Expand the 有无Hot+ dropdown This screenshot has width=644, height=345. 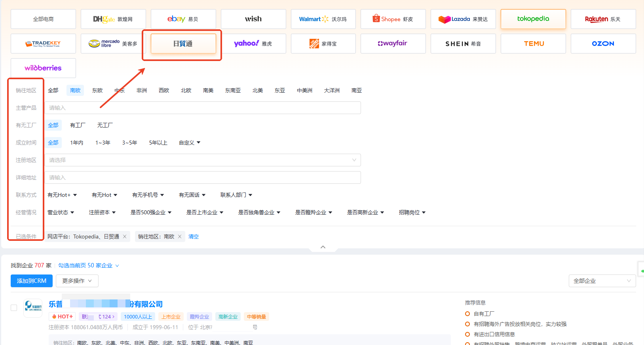click(x=62, y=195)
